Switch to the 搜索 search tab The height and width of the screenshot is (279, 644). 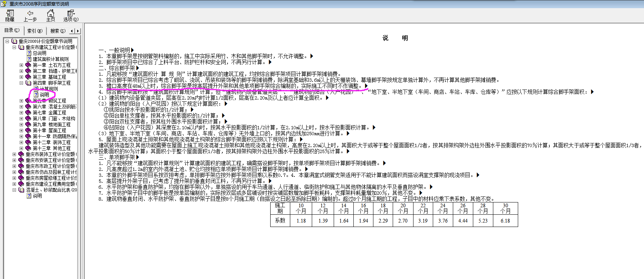point(58,31)
